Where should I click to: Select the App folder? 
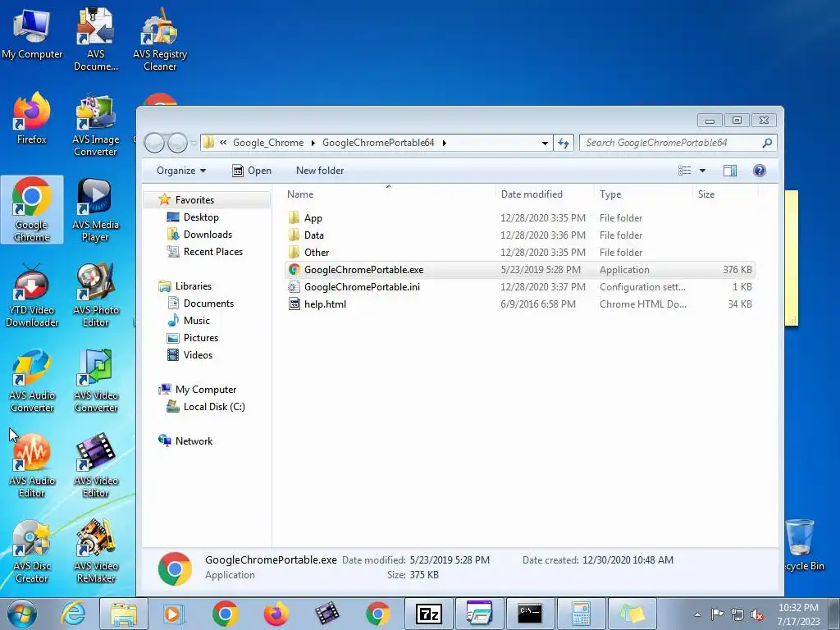click(x=519, y=218)
